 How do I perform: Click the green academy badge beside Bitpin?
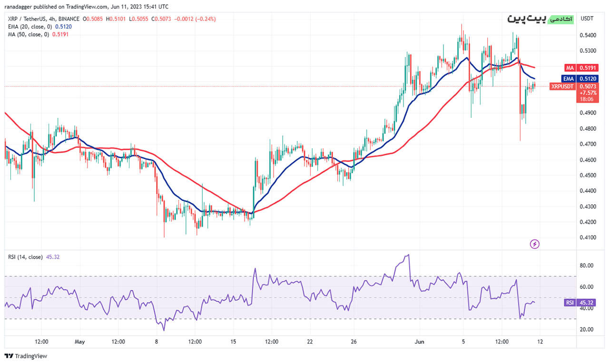point(561,19)
